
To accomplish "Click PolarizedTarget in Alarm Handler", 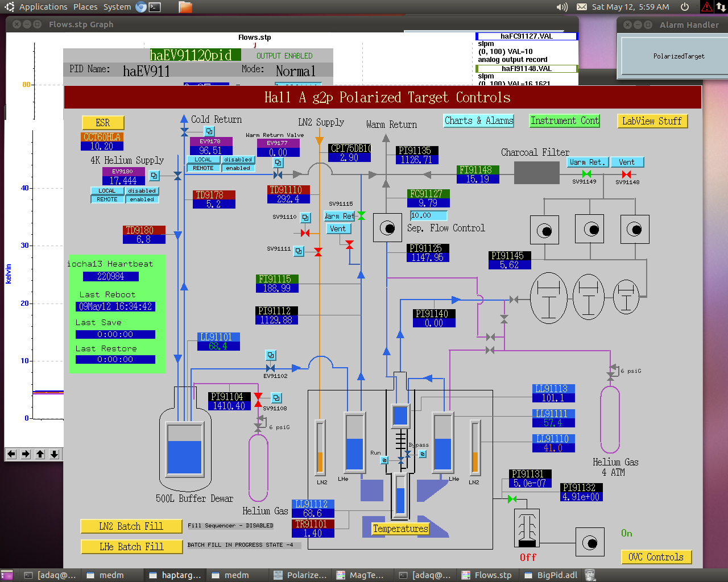I will pyautogui.click(x=679, y=56).
